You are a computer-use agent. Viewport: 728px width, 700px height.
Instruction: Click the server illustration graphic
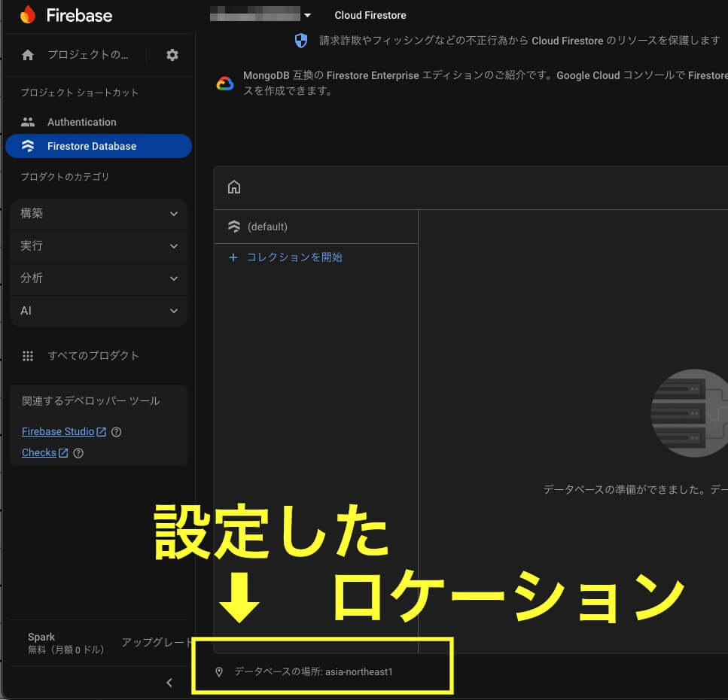689,413
